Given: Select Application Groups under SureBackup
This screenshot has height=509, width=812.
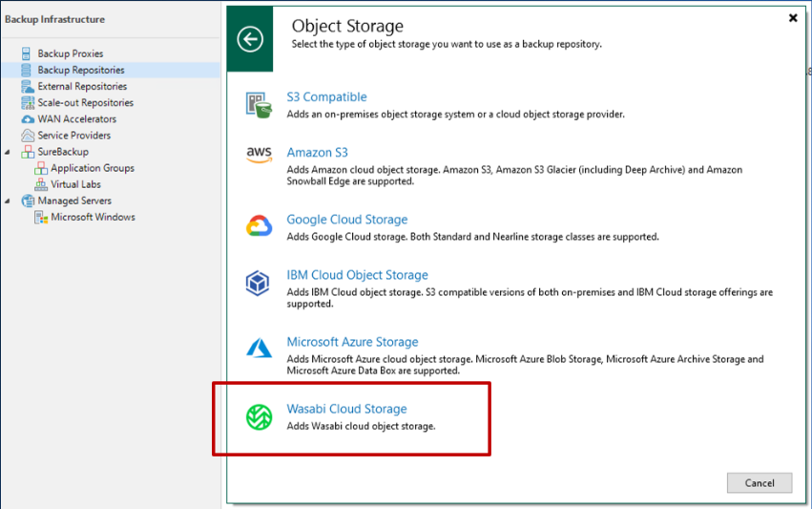Looking at the screenshot, I should click(92, 168).
